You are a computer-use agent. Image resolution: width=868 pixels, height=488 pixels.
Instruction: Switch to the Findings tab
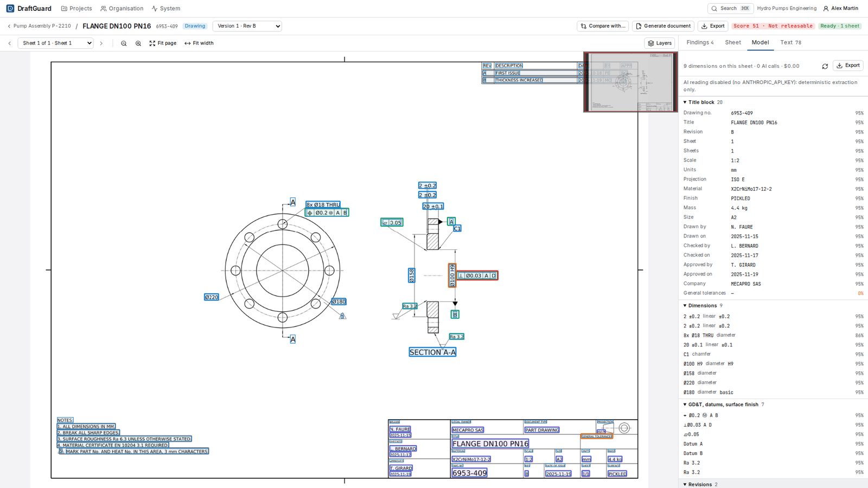click(700, 42)
